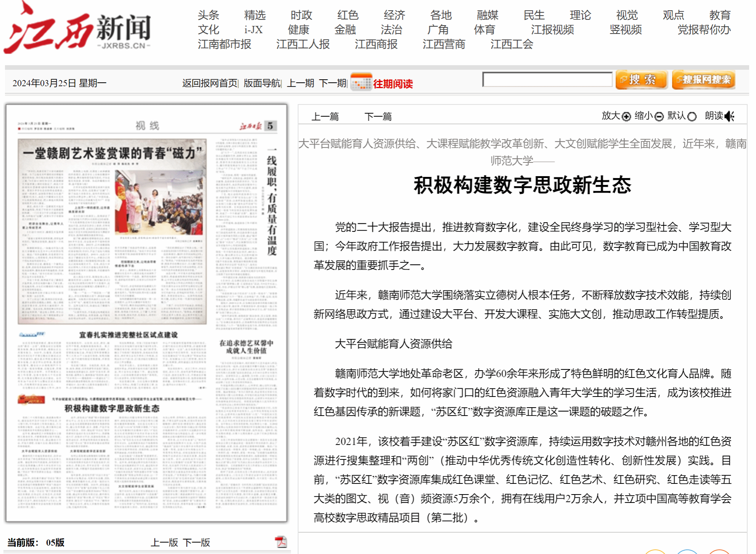The image size is (756, 554).
Task: Open the 视觉 nav item
Action: click(x=627, y=15)
